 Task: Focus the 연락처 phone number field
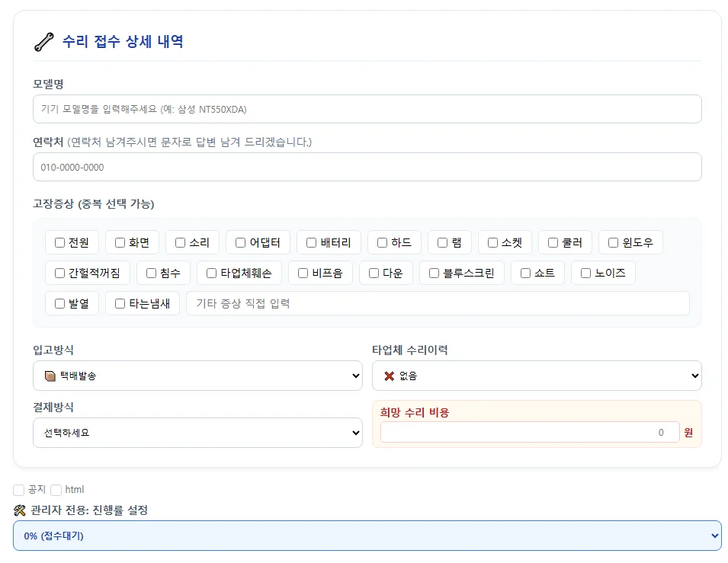[x=367, y=167]
